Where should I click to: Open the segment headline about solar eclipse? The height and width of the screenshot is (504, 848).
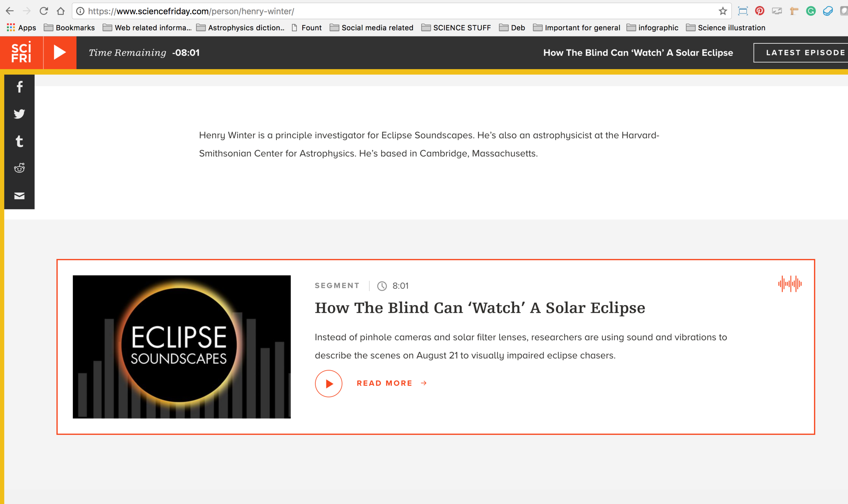(x=480, y=308)
